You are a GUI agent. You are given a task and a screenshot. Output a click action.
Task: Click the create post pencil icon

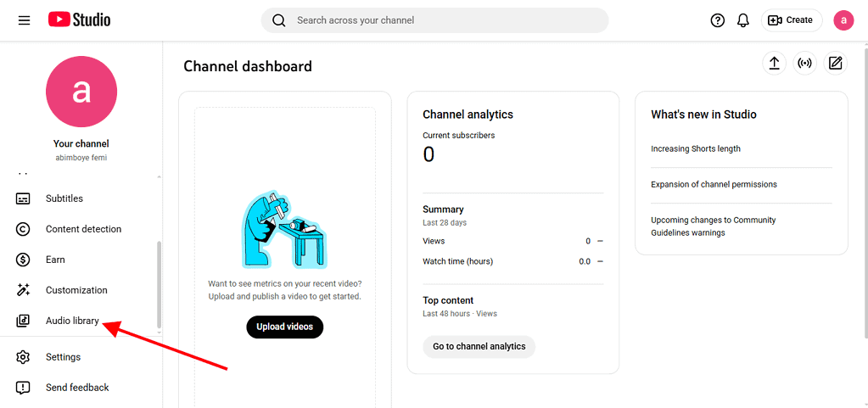(x=836, y=63)
